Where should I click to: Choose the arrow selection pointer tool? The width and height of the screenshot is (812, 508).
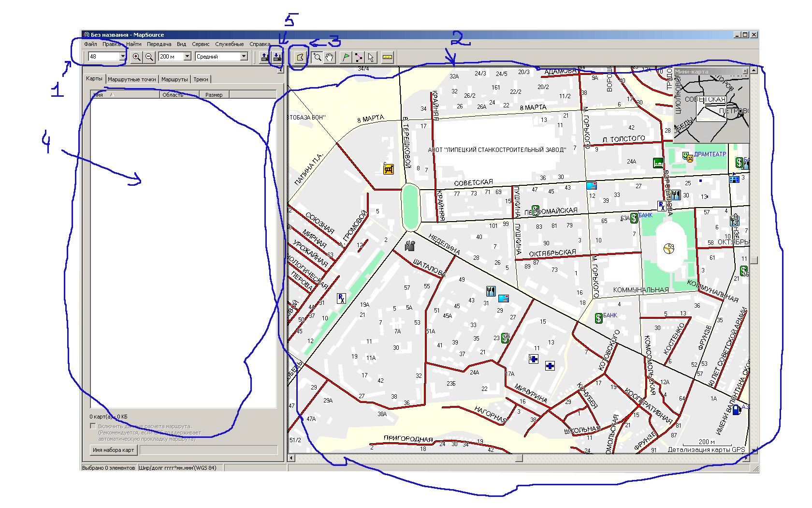371,57
